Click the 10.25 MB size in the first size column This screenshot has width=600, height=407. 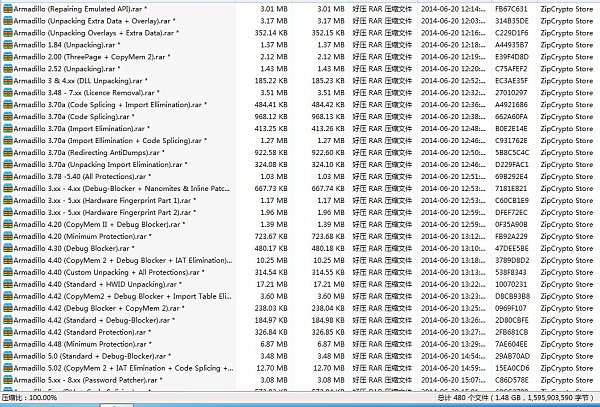(x=272, y=260)
